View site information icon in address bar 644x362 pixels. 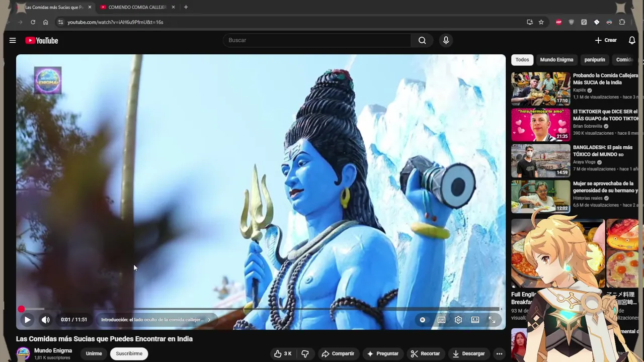click(60, 22)
